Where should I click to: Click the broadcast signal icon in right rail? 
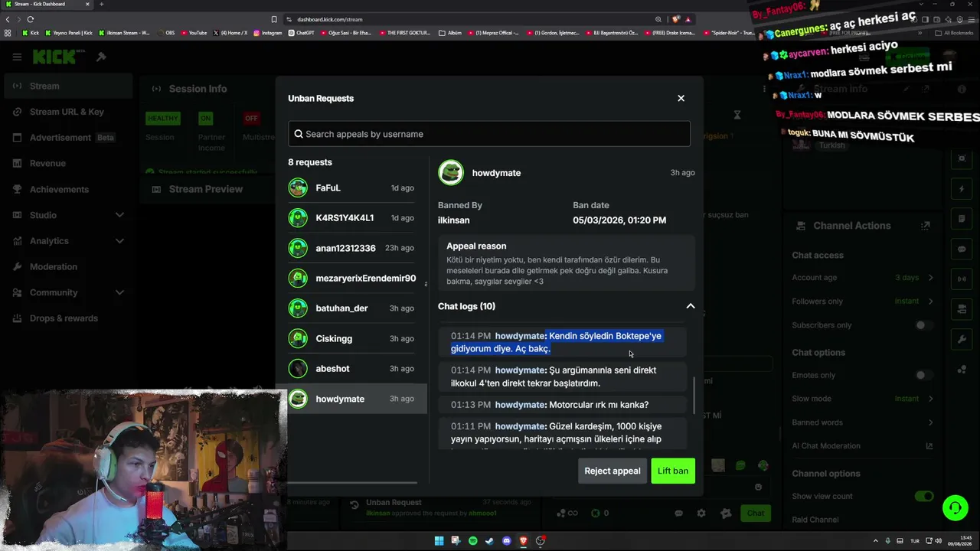click(962, 279)
